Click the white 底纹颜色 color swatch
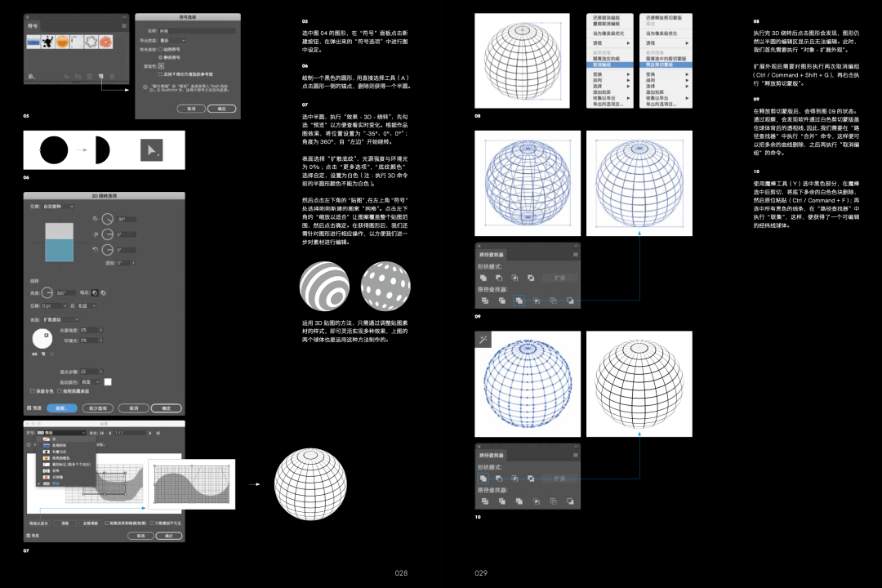This screenshot has width=882, height=588. [x=107, y=381]
